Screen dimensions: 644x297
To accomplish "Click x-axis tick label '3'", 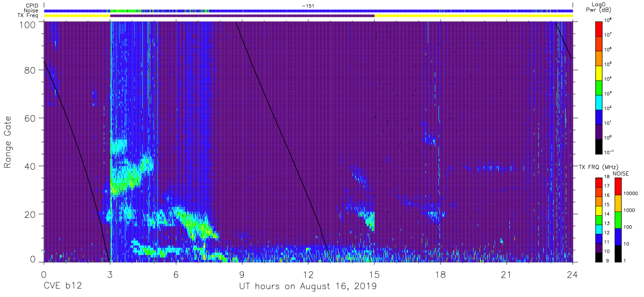I will tap(110, 274).
